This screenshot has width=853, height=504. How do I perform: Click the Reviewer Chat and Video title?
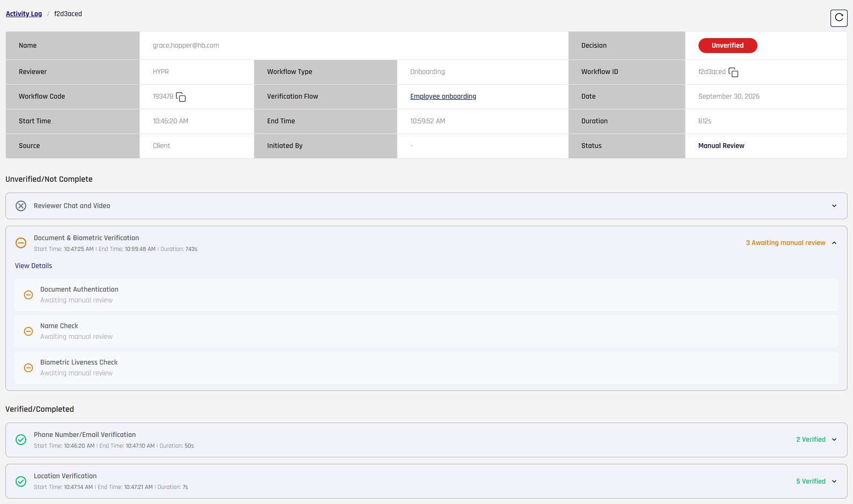tap(72, 206)
